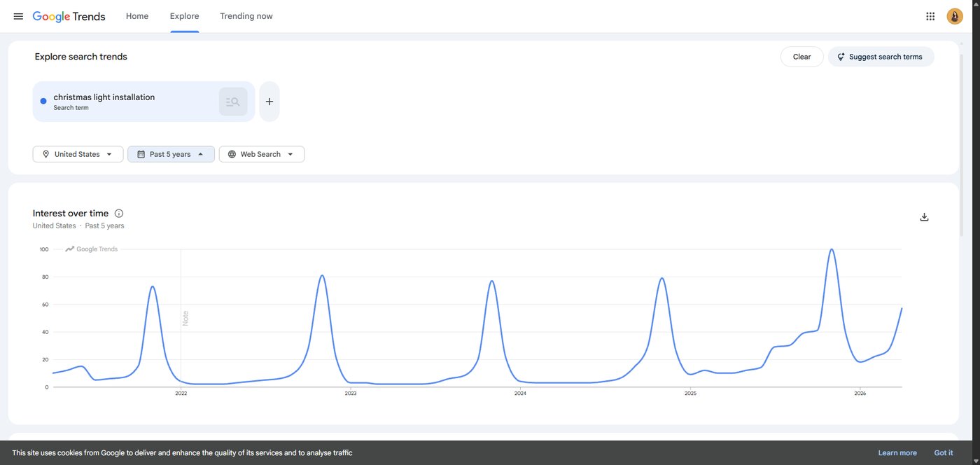Click the Clear button
This screenshot has height=465, width=980.
[801, 57]
